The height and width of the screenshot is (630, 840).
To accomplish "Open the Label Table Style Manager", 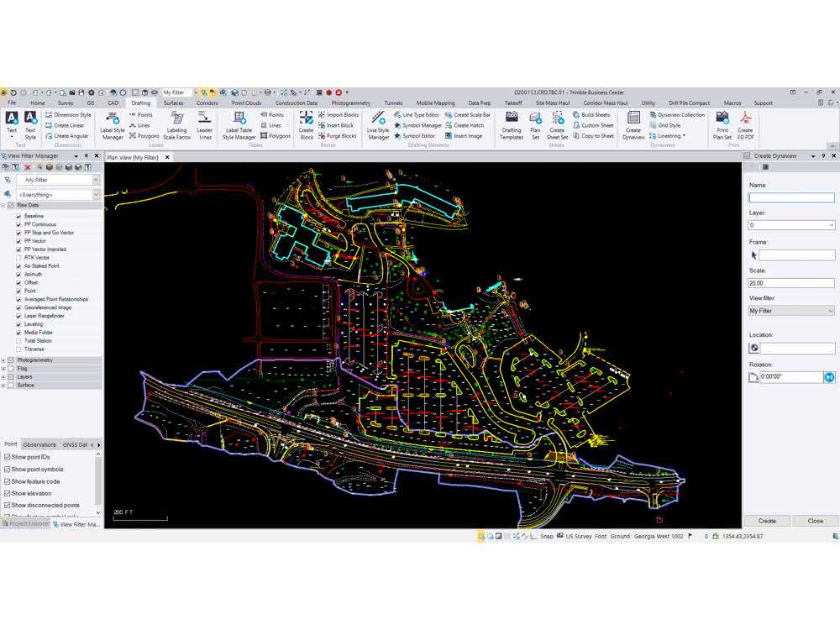I will pyautogui.click(x=239, y=125).
